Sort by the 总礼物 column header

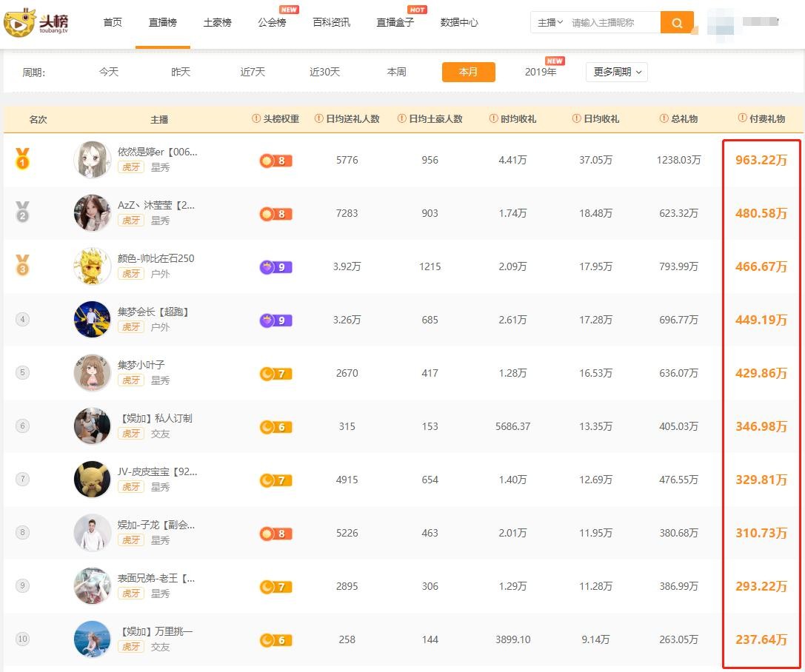click(x=678, y=119)
